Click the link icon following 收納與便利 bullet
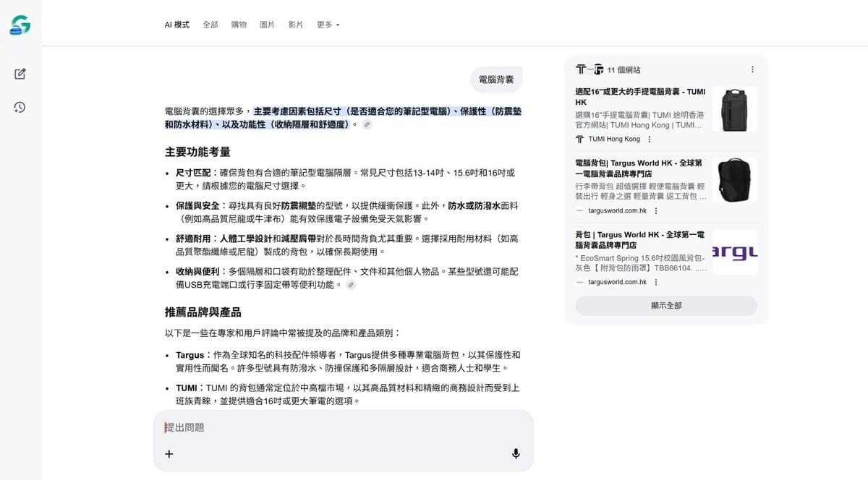Image resolution: width=868 pixels, height=488 pixels. 351,285
